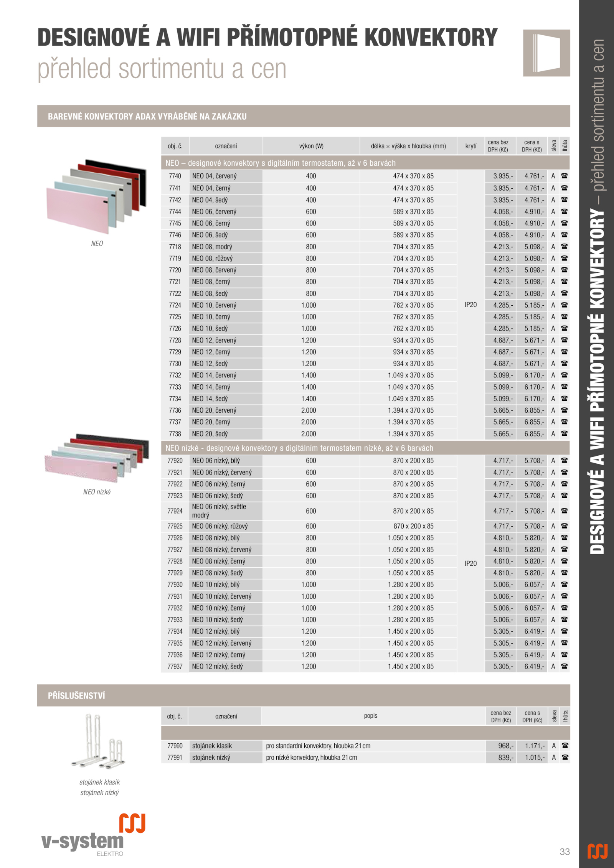Click description 'pro nízké konvektory, hloubka 21 cm'

[311, 757]
